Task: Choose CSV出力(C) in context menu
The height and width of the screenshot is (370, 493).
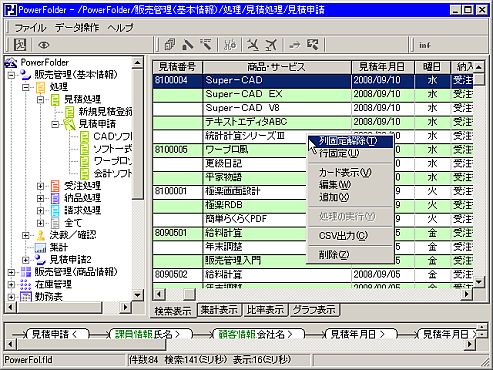Action: point(349,236)
